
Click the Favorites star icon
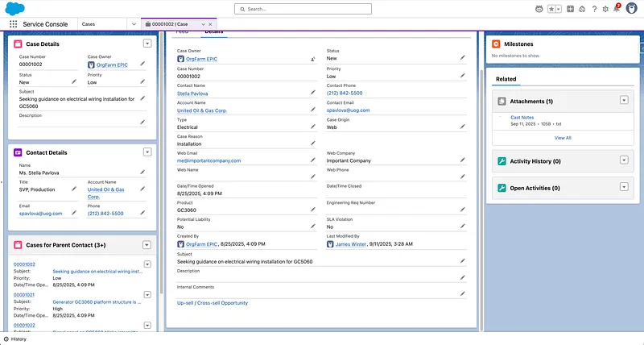(x=551, y=9)
